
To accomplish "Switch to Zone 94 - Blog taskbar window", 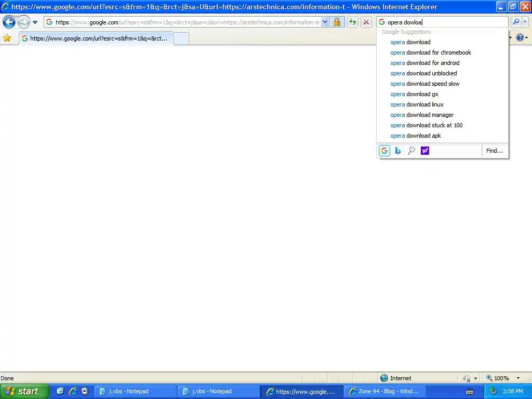I will coord(385,392).
